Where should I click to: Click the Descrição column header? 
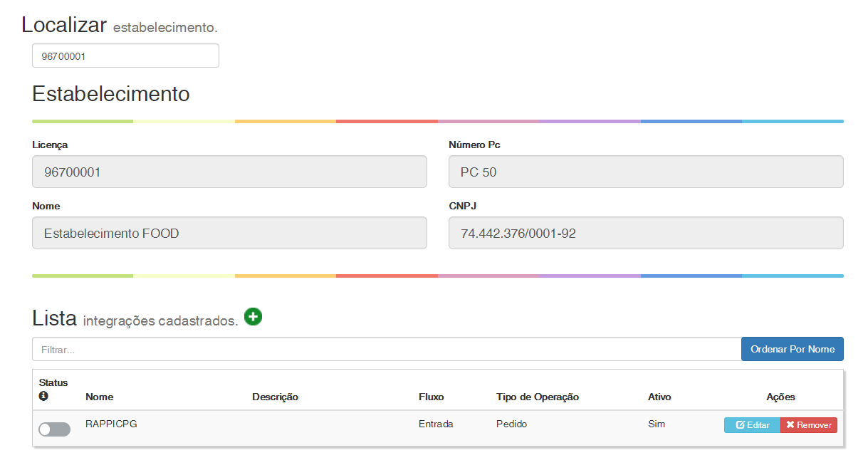(275, 397)
